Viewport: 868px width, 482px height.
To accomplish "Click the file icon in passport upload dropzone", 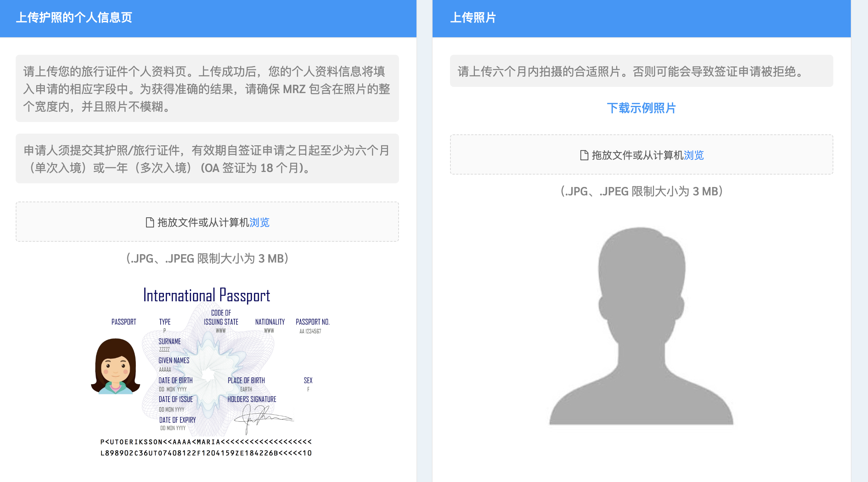I will 150,222.
